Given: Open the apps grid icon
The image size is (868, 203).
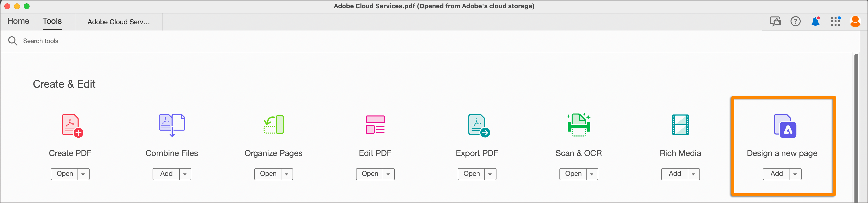Looking at the screenshot, I should [x=835, y=22].
